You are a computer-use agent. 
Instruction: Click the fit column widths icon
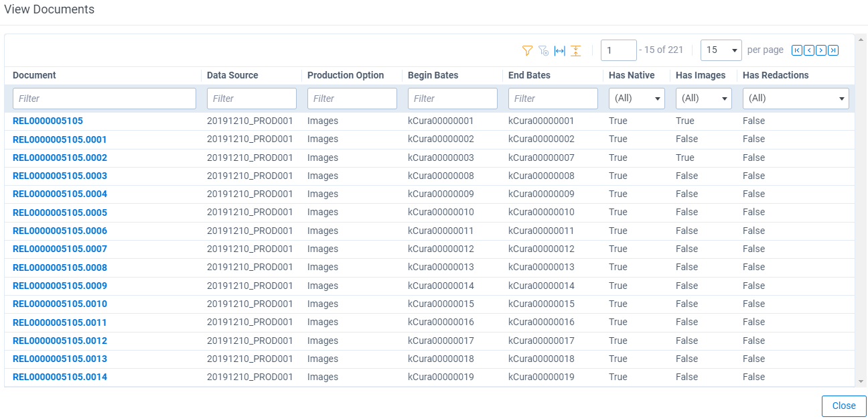560,50
